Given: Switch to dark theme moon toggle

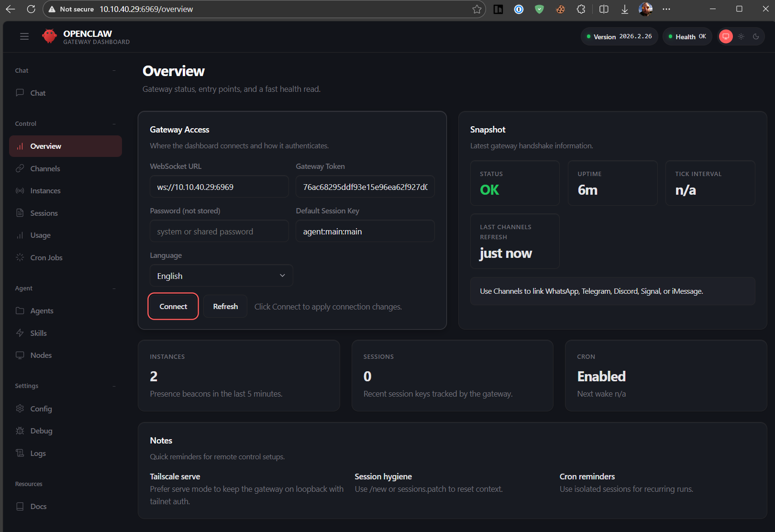Looking at the screenshot, I should [756, 36].
